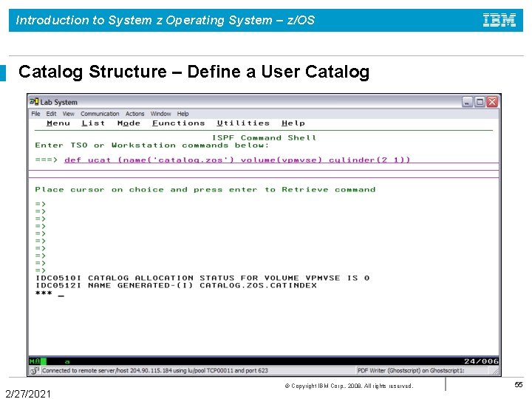Click the IDC0512I NAME GENERATED message
Screen dimensions: 532x399
pyautogui.click(x=176, y=286)
